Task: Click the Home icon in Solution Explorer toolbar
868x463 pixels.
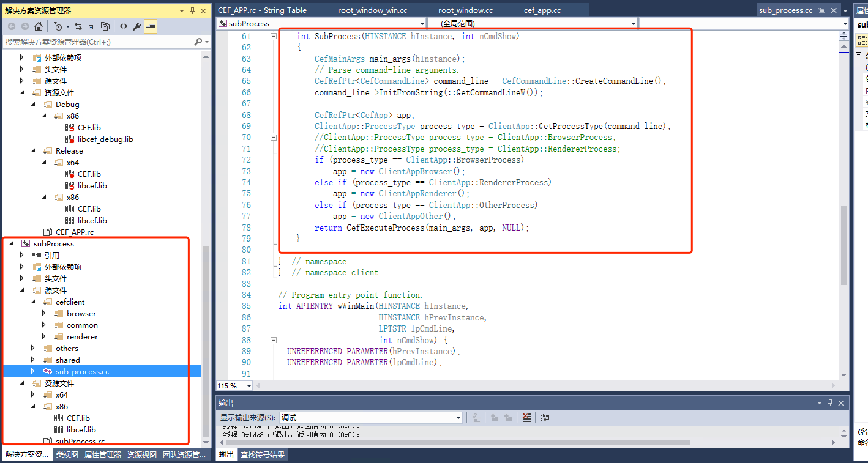Action: click(x=39, y=26)
